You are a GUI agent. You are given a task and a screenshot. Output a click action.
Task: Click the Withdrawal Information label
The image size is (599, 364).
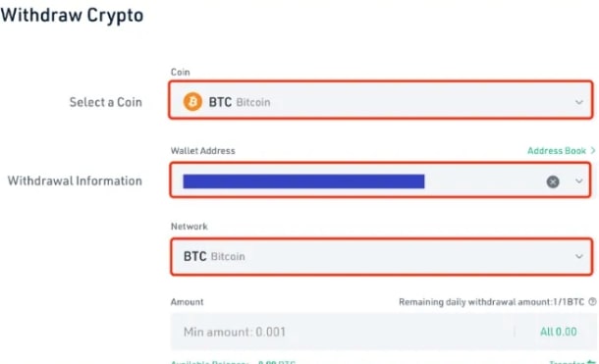point(75,181)
